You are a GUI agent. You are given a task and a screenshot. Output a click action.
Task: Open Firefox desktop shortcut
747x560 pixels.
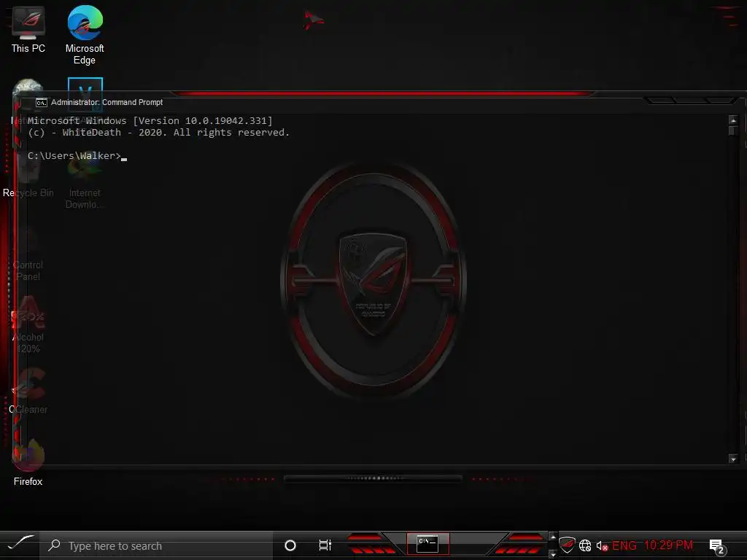click(28, 463)
